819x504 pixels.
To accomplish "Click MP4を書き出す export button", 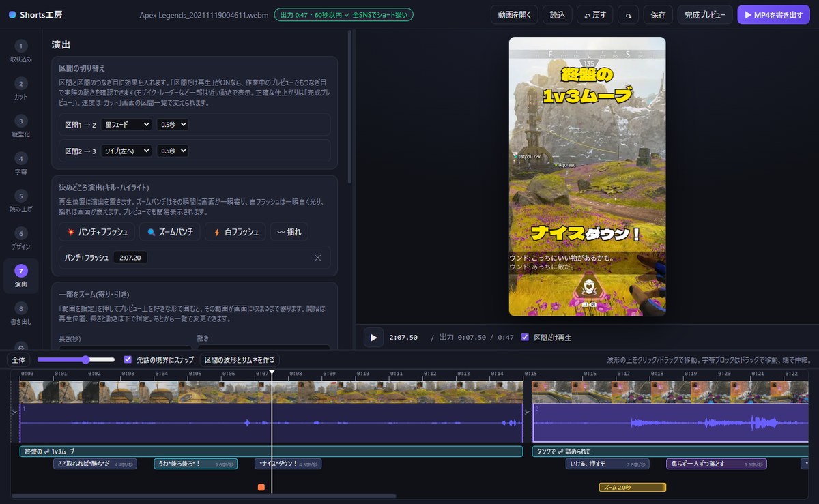I will 773,14.
